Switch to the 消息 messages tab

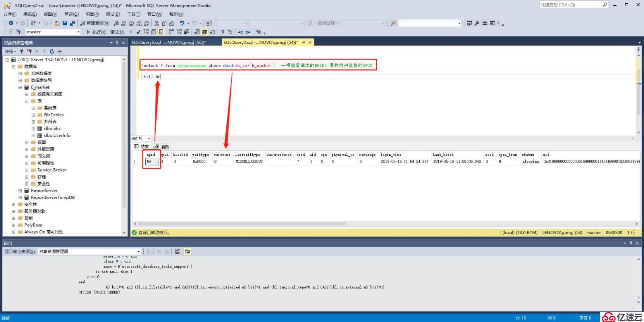[161, 147]
